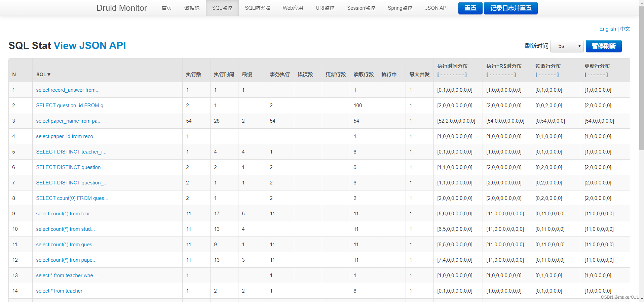Sort by the SQL▼ column header

pyautogui.click(x=43, y=75)
